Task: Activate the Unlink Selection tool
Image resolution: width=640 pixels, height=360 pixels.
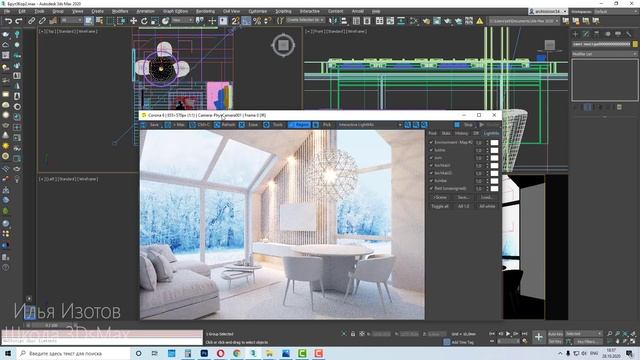Action: 42,21
